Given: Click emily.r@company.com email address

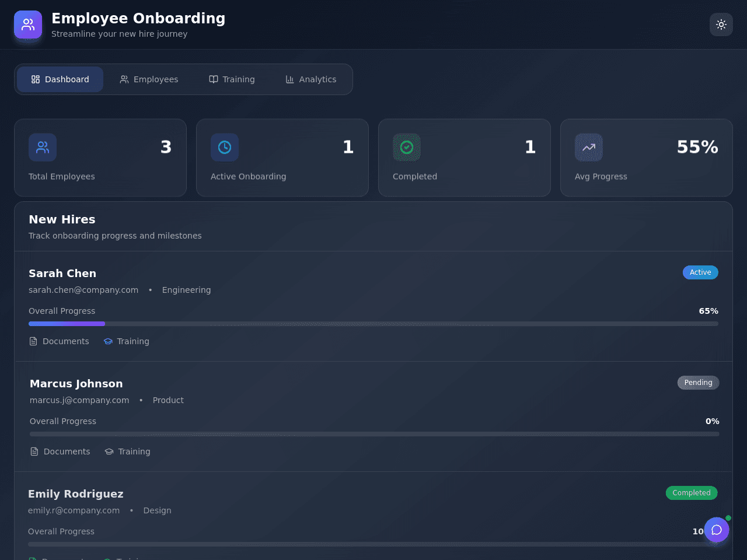Looking at the screenshot, I should coord(74,510).
